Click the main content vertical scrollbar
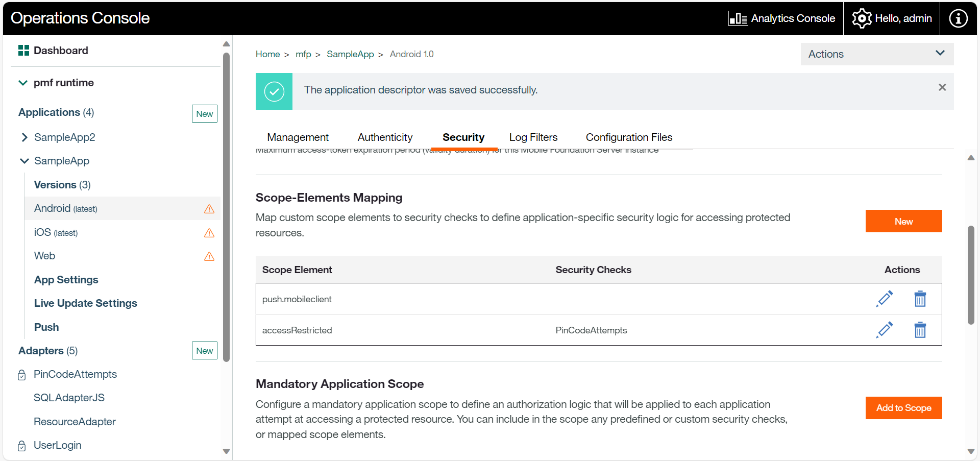Image resolution: width=980 pixels, height=461 pixels. [970, 275]
